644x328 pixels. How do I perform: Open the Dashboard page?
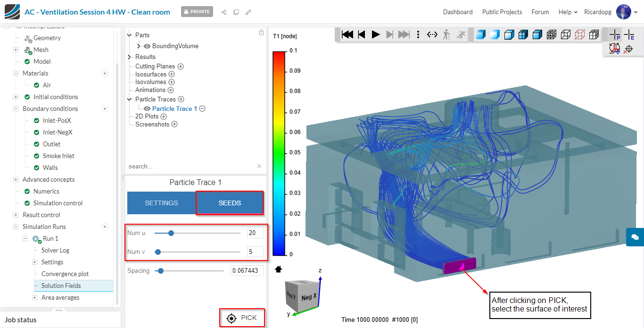click(457, 12)
